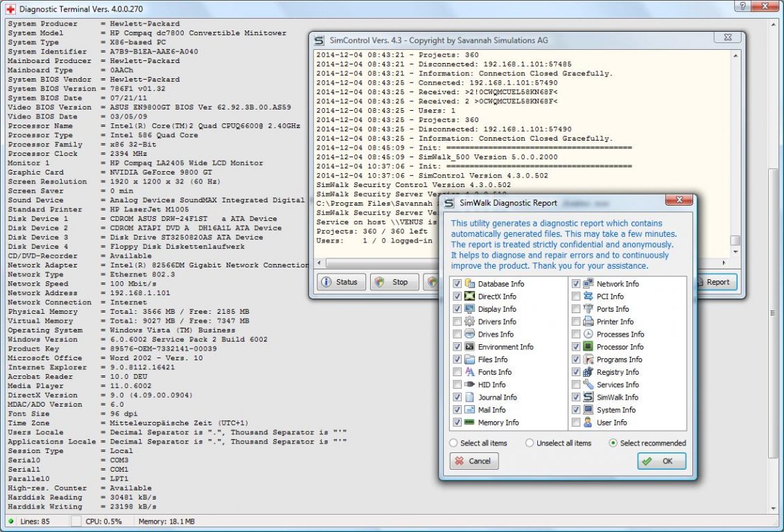Screen dimensions: 784x532
Task: Confirm the diagnostic report with OK
Action: click(661, 461)
